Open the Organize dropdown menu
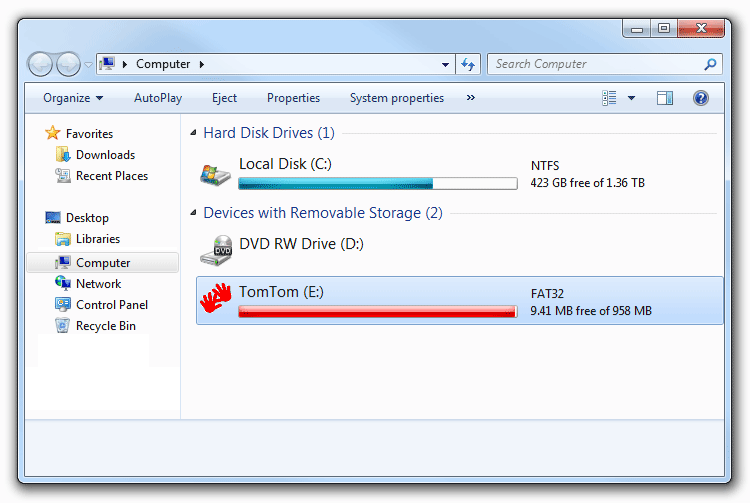 point(73,98)
